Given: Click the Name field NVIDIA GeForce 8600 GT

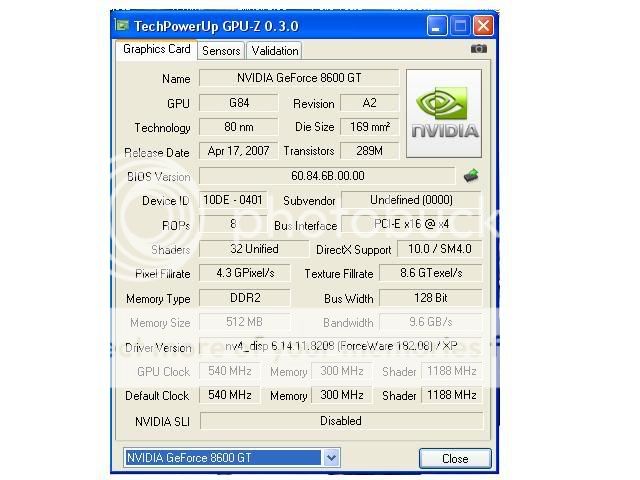Looking at the screenshot, I should [299, 78].
